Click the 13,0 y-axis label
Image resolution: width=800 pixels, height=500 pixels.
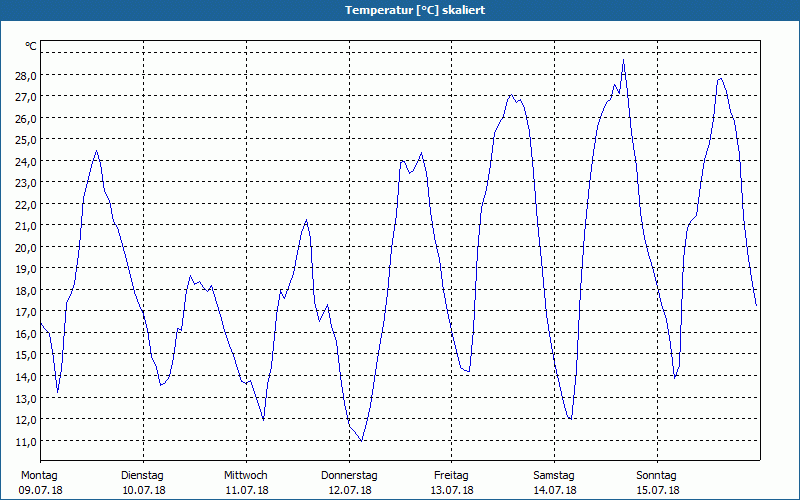[x=26, y=398]
